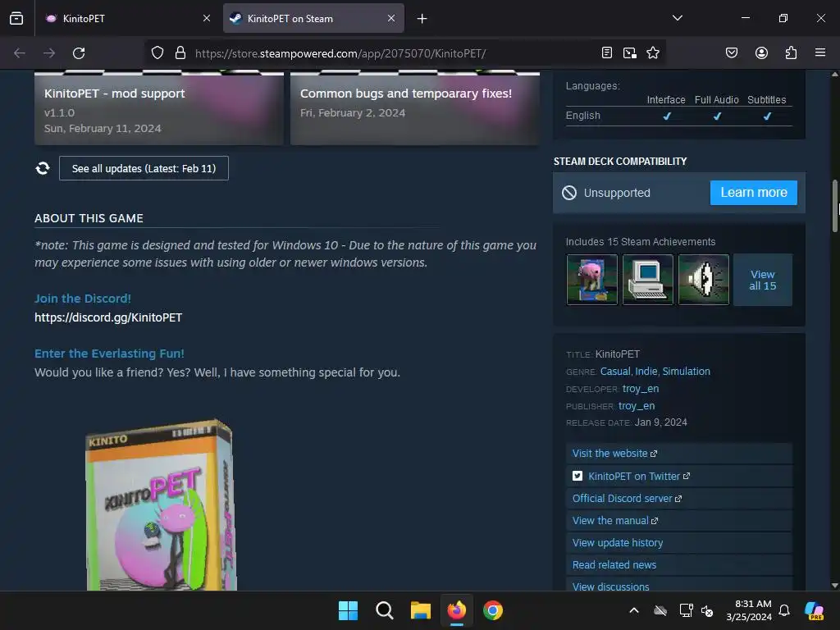Open a new browser tab
The height and width of the screenshot is (630, 840).
click(422, 19)
